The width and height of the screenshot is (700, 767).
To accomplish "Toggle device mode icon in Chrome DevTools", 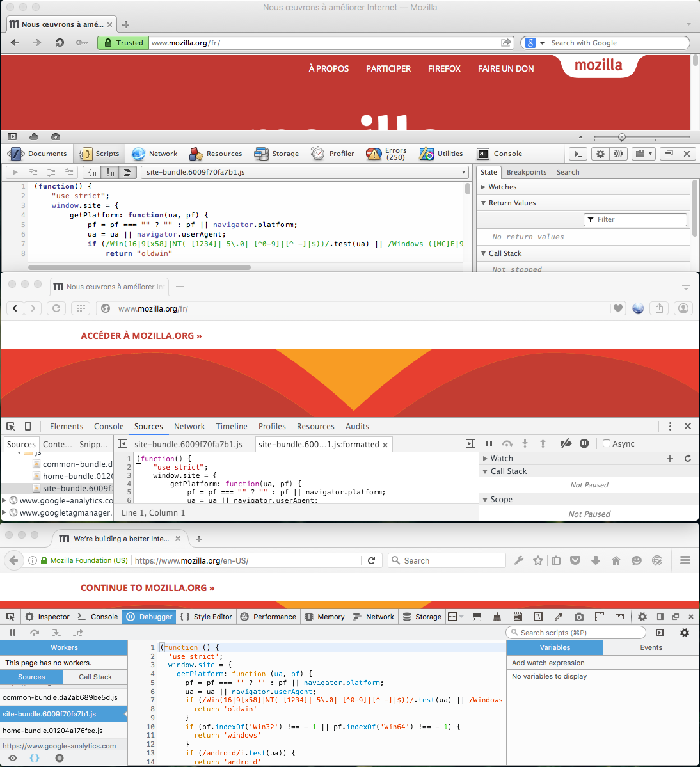I will click(28, 427).
